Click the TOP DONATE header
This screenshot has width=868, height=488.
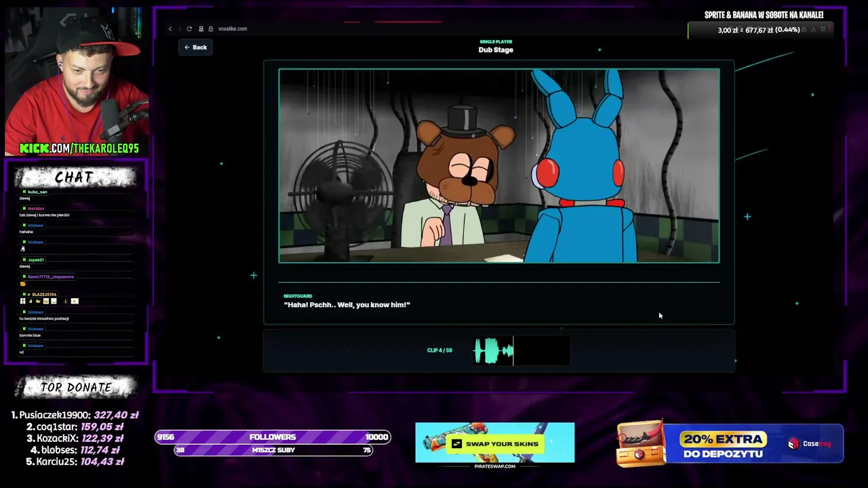76,388
